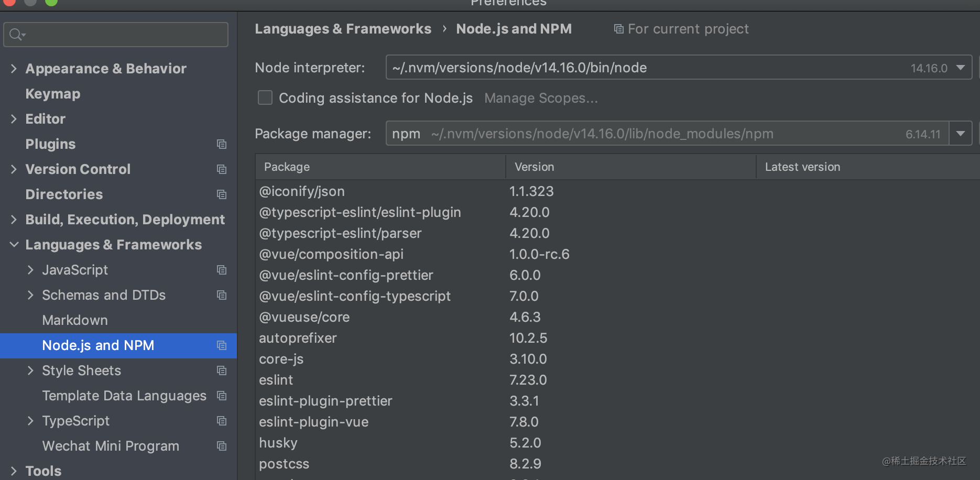
Task: Open Manage Scopes settings
Action: pos(541,97)
